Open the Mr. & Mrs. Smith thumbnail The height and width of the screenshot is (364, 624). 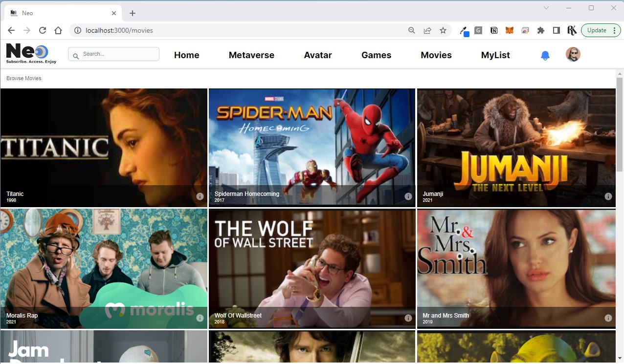point(516,269)
